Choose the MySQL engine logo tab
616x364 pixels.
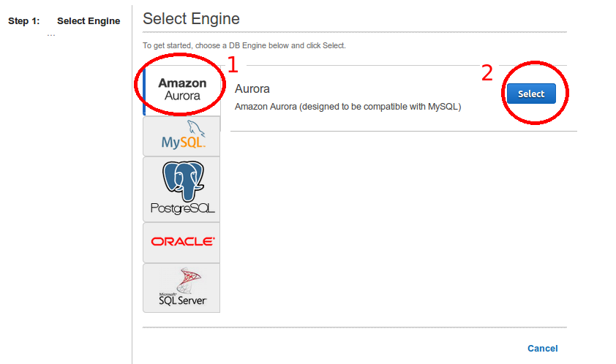coord(182,137)
